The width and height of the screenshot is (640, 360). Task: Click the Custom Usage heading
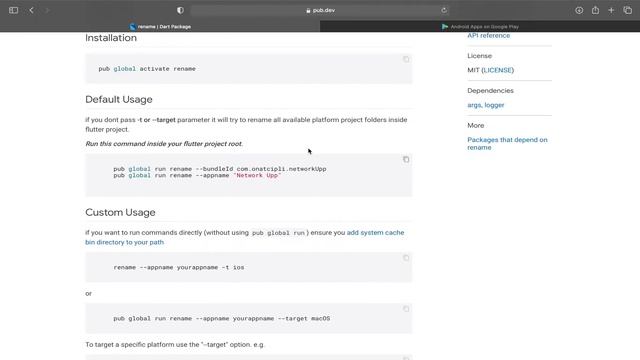click(x=120, y=212)
